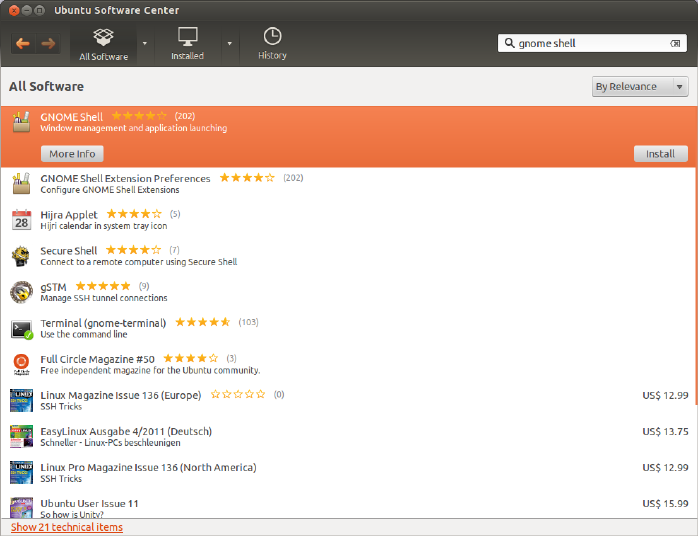
Task: Select Linux Magazine Issue 136 (Europe) title
Action: coord(121,395)
